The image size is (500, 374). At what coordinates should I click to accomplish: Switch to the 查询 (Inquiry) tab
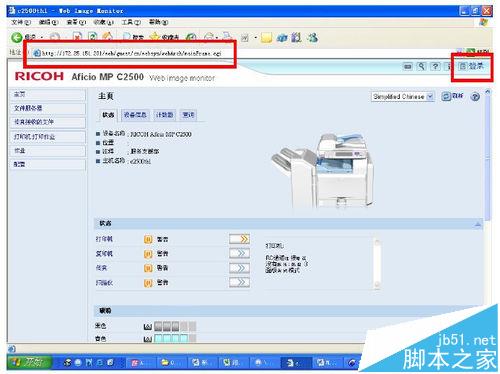(188, 115)
